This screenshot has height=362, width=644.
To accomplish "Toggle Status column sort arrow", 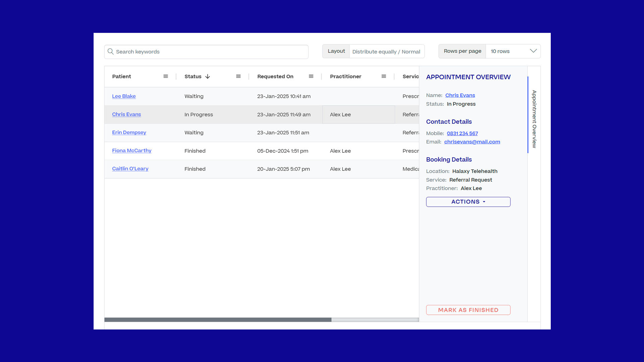I will click(208, 76).
